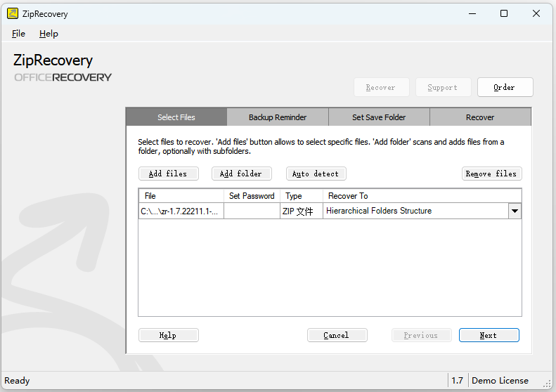The height and width of the screenshot is (392, 556).
Task: Click the disabled Previous button
Action: [422, 335]
